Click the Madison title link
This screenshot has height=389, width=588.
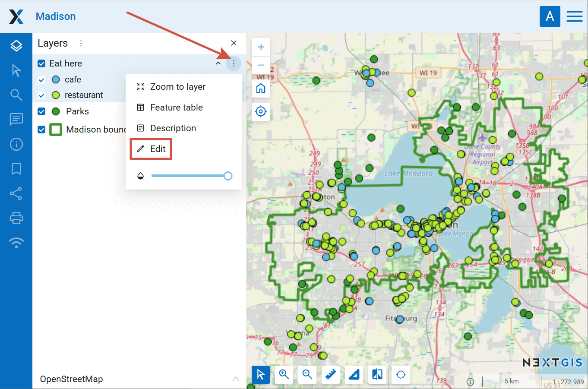(x=56, y=16)
